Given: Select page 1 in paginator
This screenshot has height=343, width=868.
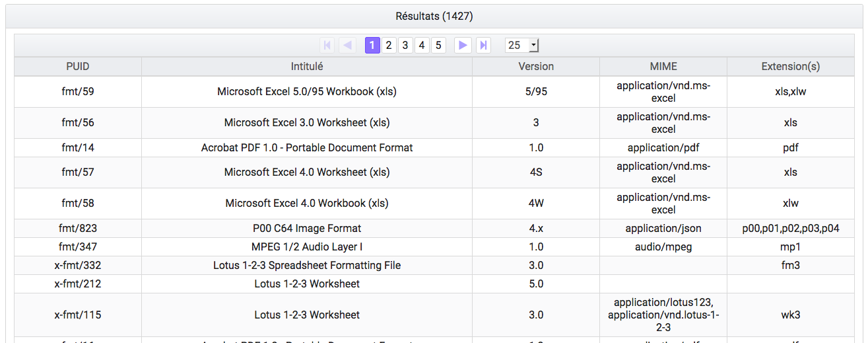Looking at the screenshot, I should pos(372,46).
